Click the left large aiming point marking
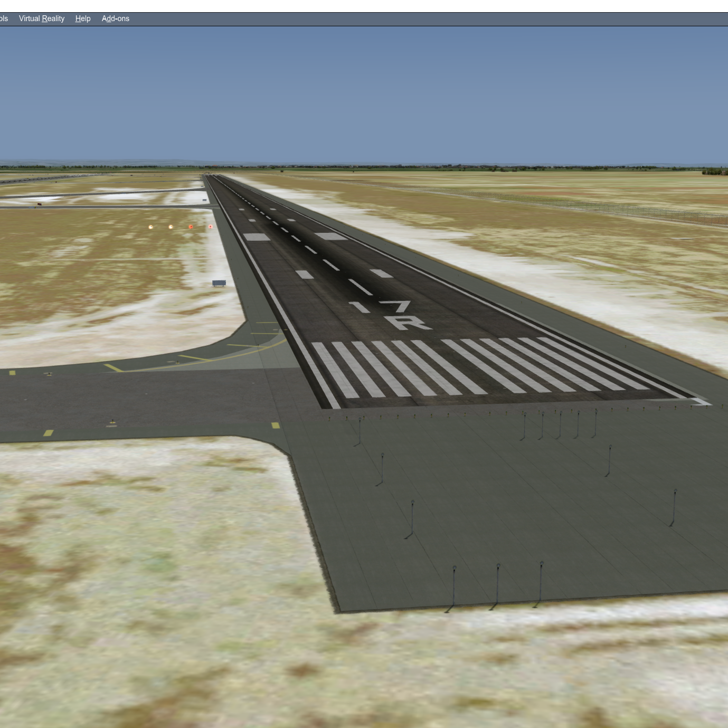 click(x=257, y=237)
